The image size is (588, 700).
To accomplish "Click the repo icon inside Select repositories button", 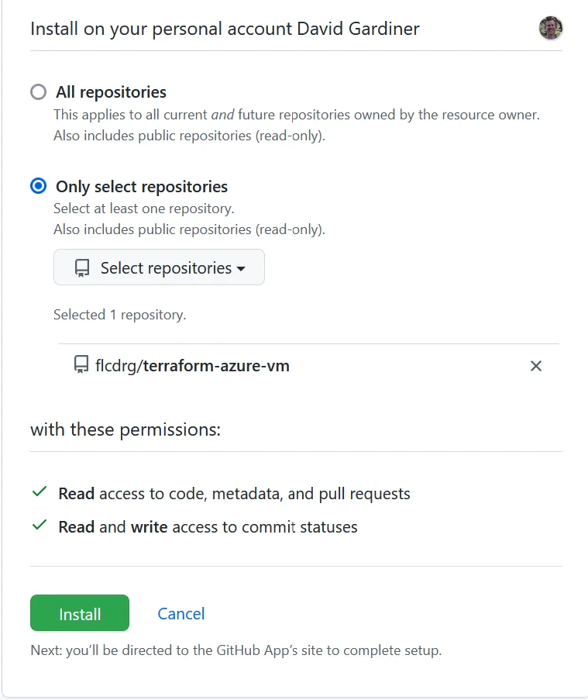I will pos(82,268).
